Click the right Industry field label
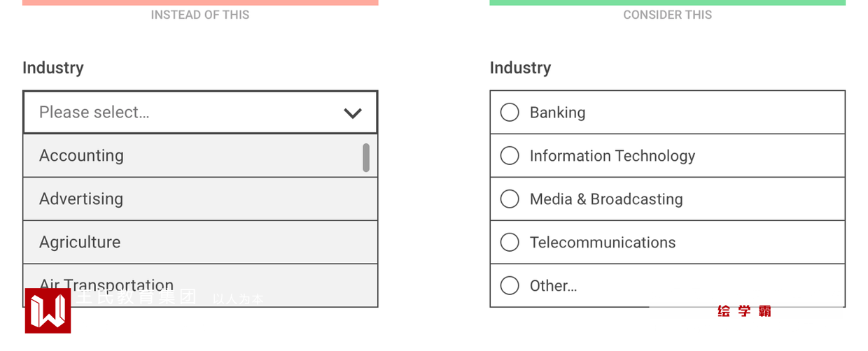 520,68
